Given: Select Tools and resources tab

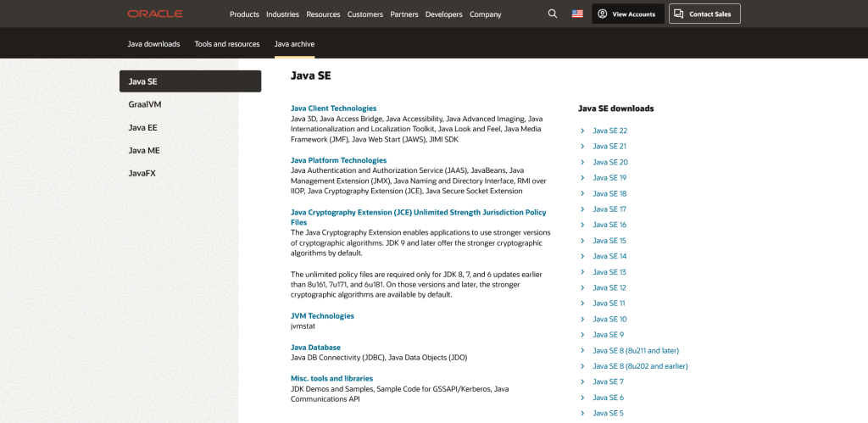Looking at the screenshot, I should [x=226, y=43].
